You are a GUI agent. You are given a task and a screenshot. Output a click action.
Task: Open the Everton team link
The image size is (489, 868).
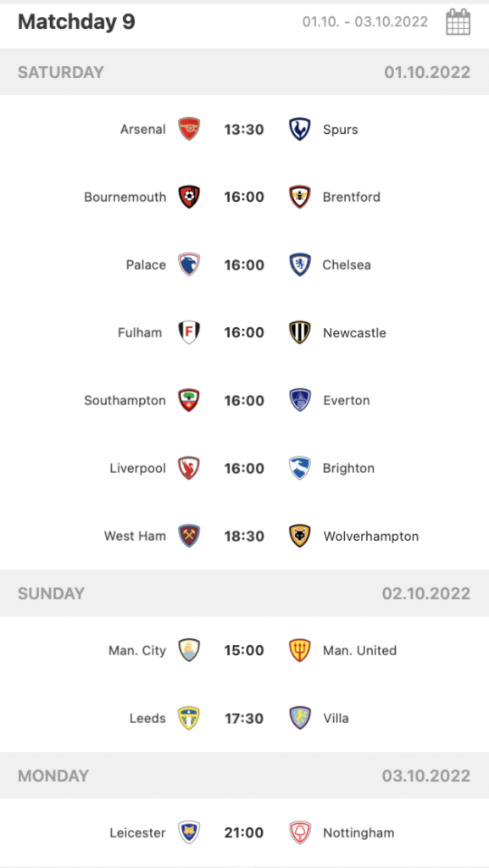(347, 400)
